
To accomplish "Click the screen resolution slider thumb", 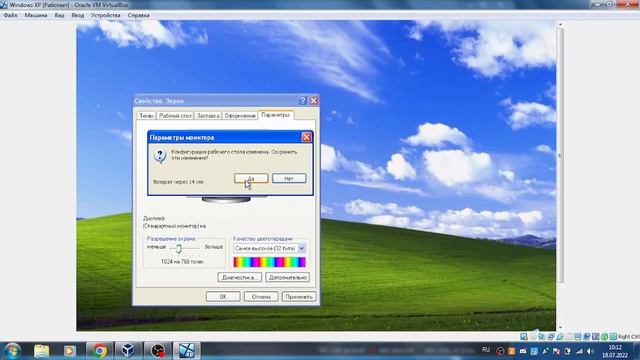I will (x=178, y=248).
